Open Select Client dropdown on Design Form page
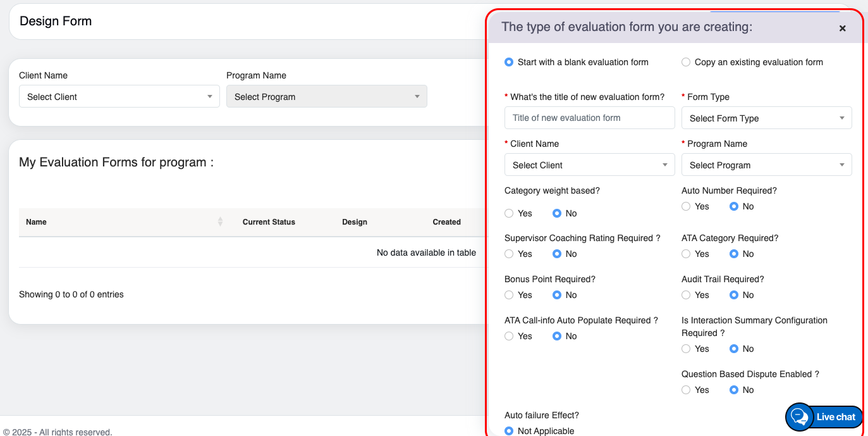The image size is (868, 436). coord(119,97)
